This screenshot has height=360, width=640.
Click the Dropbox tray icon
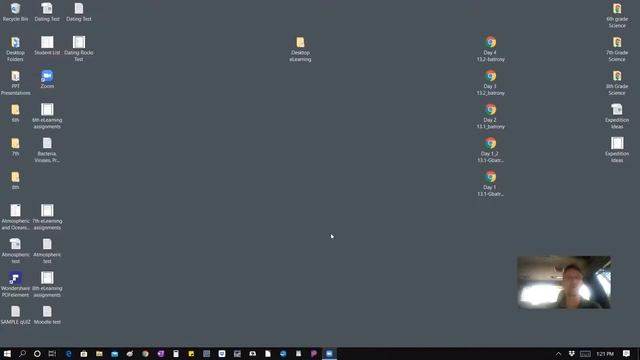pos(571,353)
